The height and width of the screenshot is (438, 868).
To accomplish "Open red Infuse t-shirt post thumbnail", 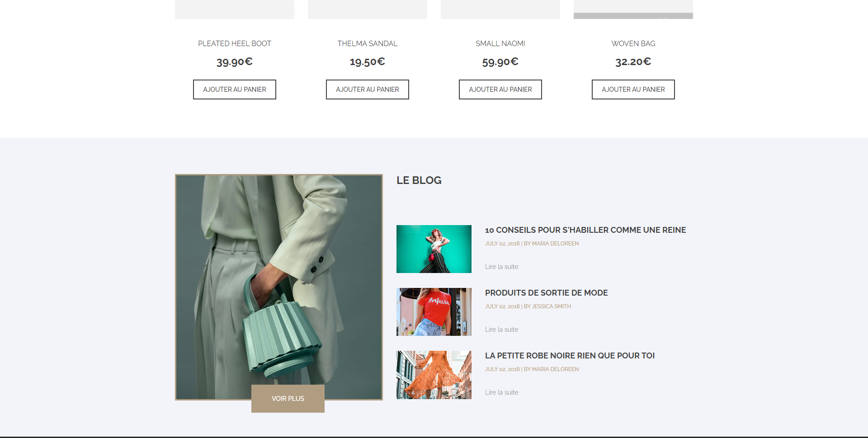I will click(x=434, y=312).
